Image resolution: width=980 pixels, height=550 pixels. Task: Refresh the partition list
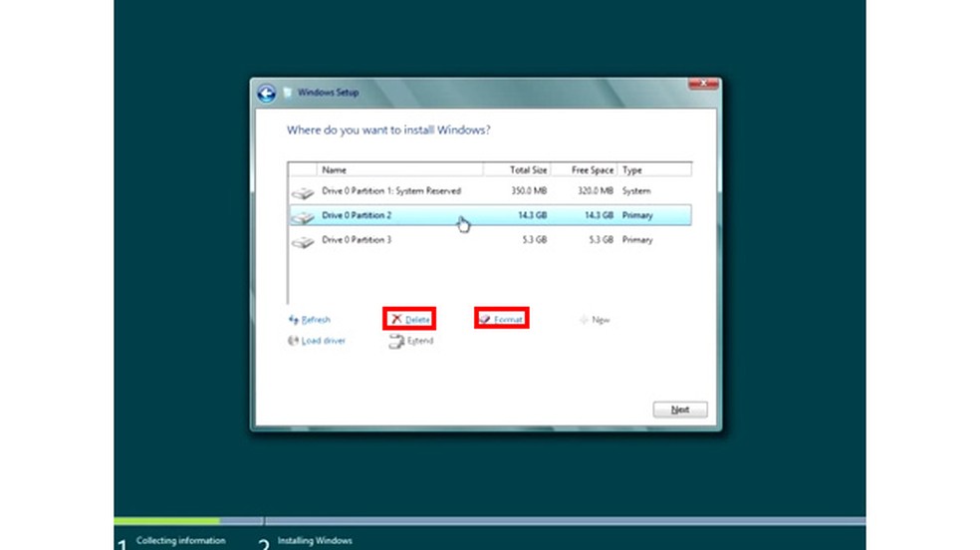point(316,320)
